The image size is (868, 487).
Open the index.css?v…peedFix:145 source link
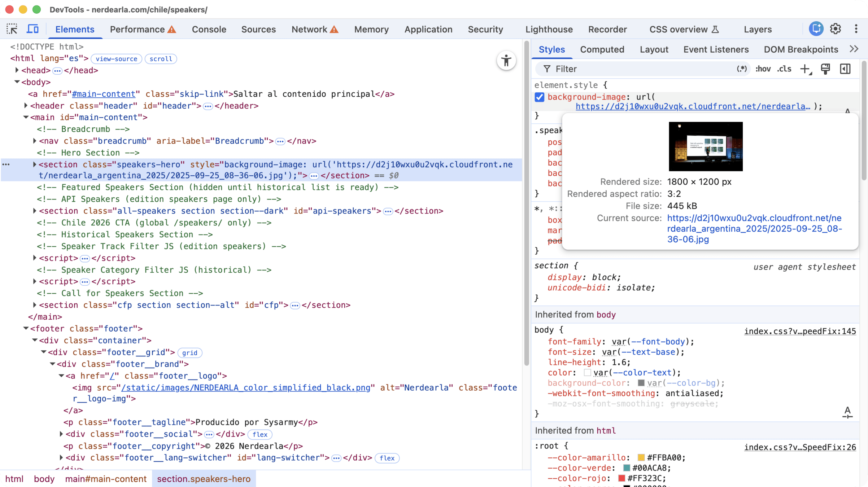coord(800,331)
